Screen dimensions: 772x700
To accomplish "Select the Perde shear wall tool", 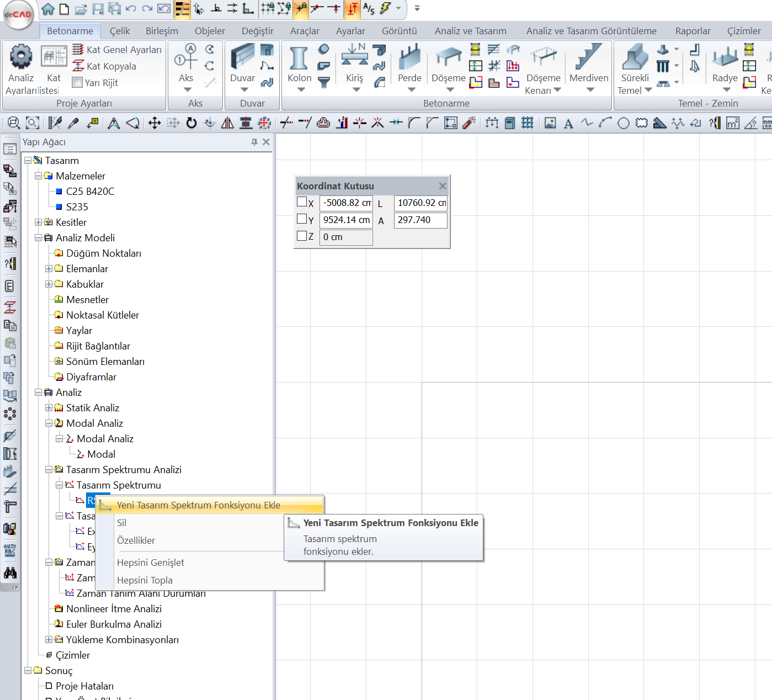I will (409, 59).
